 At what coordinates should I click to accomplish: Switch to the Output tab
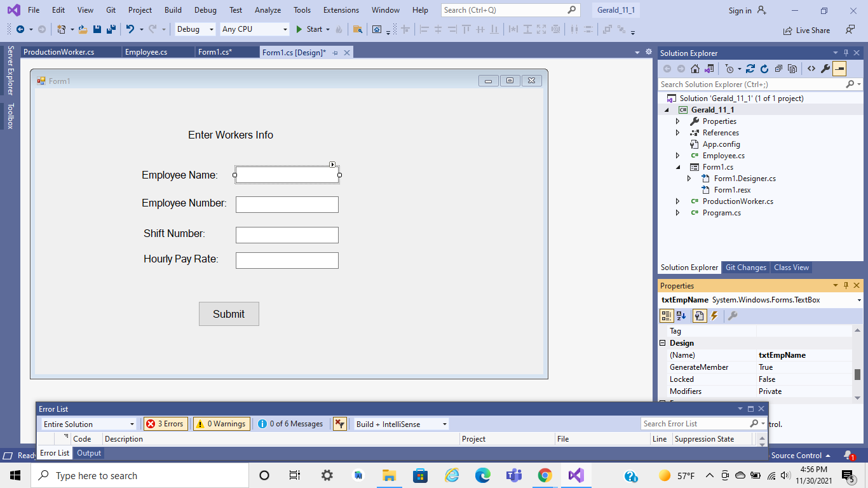coord(89,453)
